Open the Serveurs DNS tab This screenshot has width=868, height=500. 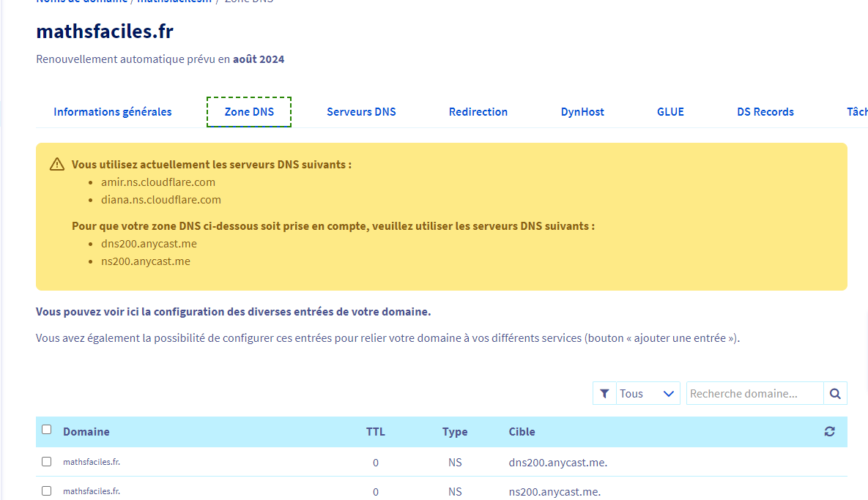coord(361,112)
